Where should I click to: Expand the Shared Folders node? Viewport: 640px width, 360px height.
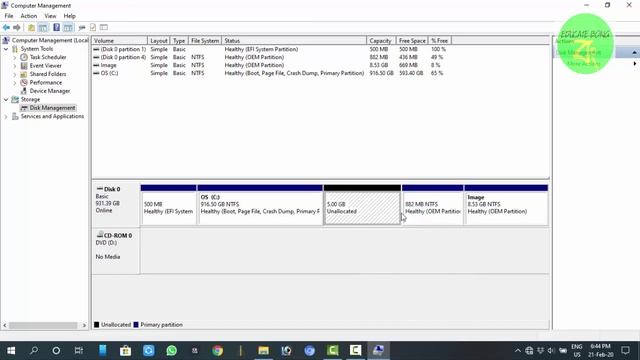point(15,74)
